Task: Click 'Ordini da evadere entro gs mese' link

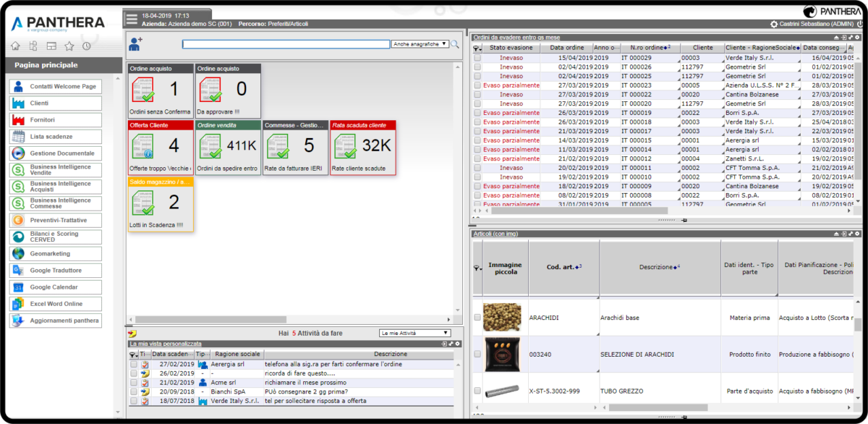Action: (516, 37)
